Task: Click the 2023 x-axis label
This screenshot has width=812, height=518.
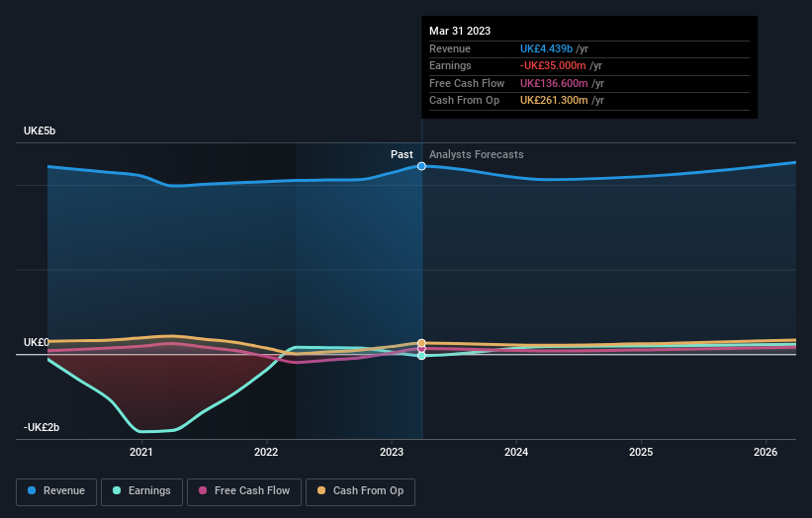Action: 392,452
